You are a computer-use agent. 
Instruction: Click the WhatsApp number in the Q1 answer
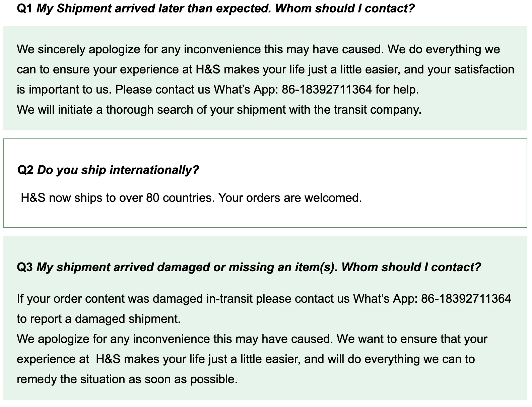(x=327, y=90)
